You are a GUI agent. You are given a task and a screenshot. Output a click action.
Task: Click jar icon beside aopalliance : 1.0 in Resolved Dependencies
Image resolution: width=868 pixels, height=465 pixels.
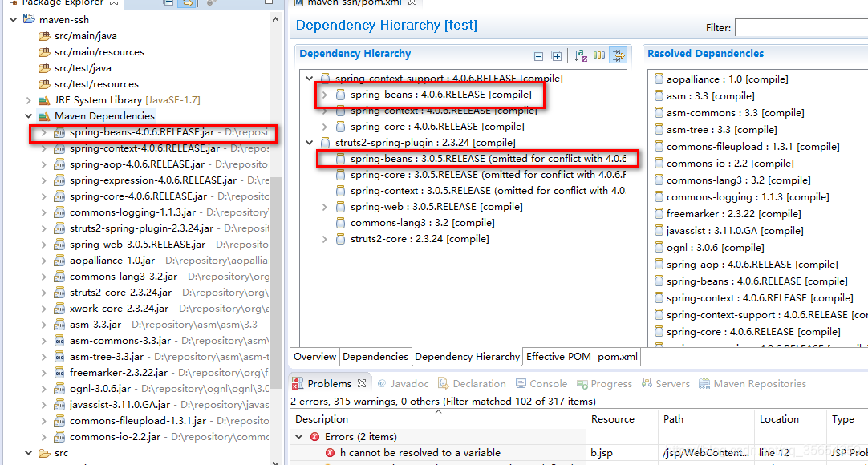[659, 79]
